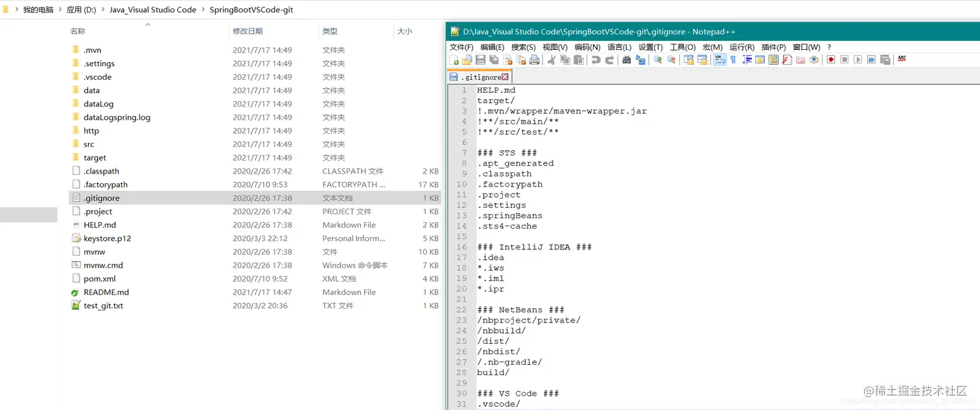980x410 pixels.
Task: Toggle the indent guide toolbar icon
Action: (747, 60)
